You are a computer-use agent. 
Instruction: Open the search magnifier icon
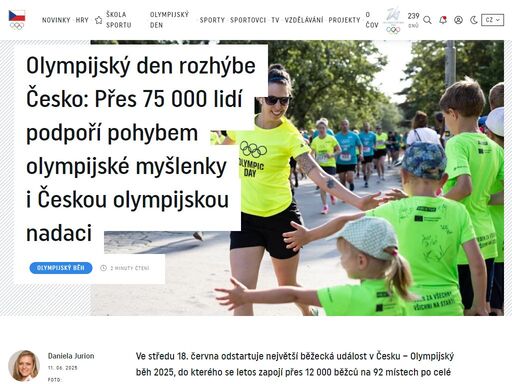(427, 20)
